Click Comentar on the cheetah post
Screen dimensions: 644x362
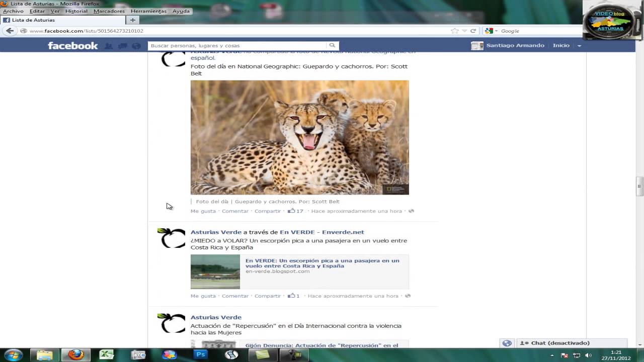coord(235,211)
